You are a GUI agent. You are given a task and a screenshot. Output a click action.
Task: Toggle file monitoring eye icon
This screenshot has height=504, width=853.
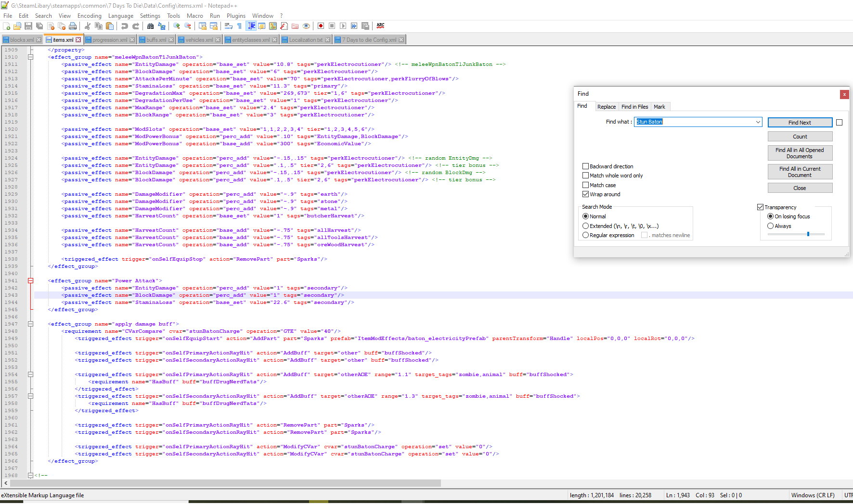point(306,26)
